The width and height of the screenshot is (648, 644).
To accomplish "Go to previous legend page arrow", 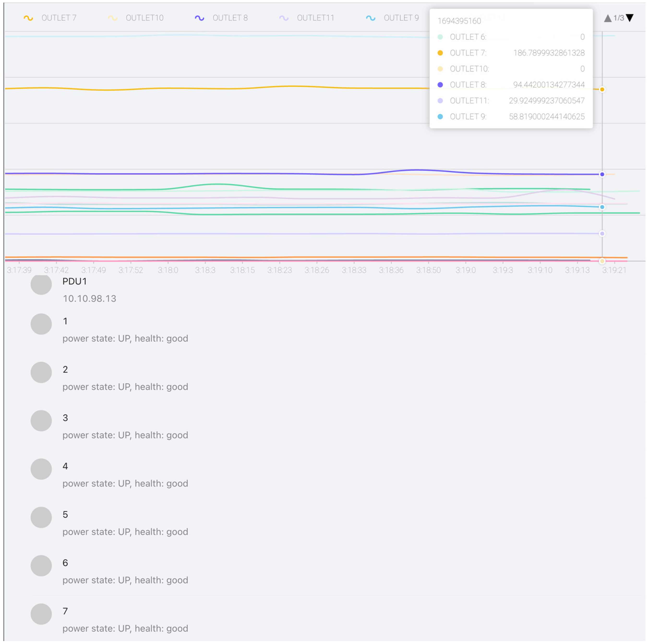I will (608, 18).
